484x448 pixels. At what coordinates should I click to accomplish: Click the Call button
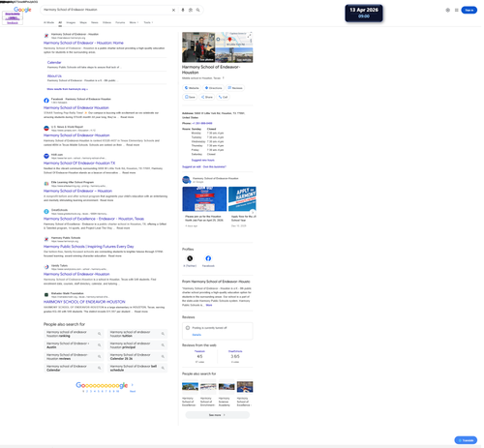pos(223,97)
